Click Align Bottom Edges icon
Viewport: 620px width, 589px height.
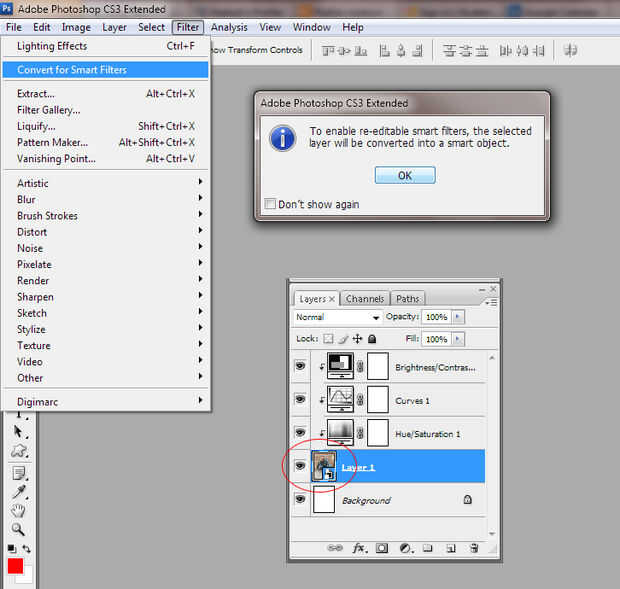(x=360, y=51)
